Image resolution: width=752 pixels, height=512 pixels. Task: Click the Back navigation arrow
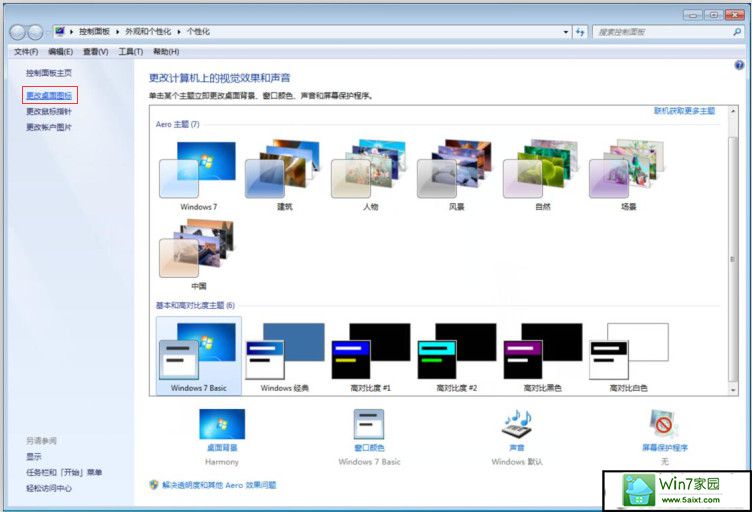click(18, 32)
